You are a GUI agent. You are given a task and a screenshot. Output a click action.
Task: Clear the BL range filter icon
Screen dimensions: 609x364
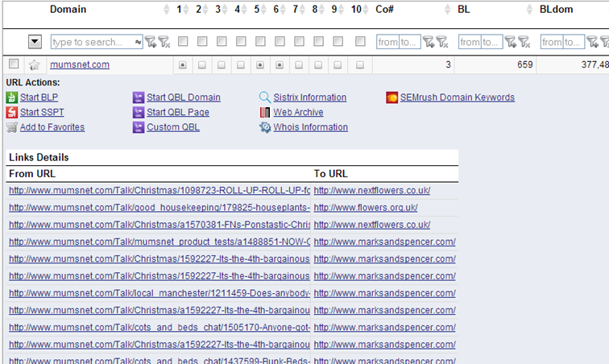[524, 42]
